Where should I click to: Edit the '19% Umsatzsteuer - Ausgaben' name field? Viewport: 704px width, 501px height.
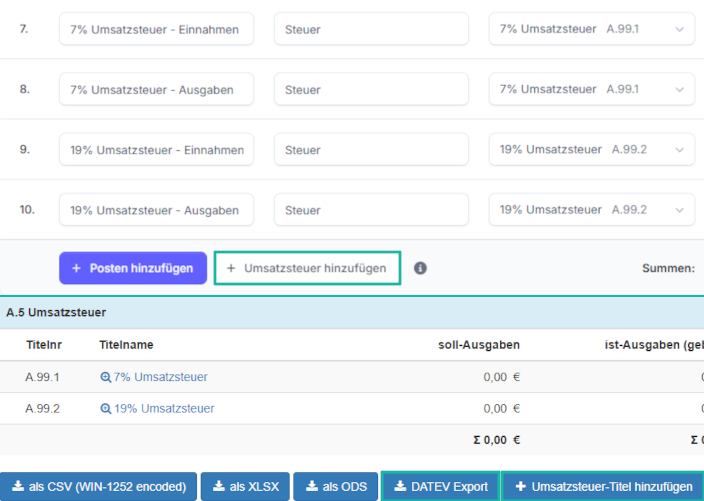click(156, 210)
